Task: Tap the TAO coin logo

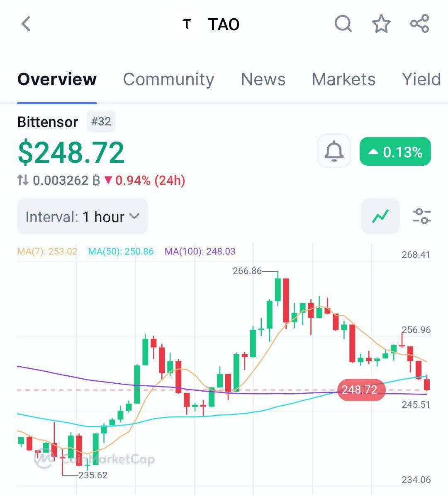Action: coord(187,24)
